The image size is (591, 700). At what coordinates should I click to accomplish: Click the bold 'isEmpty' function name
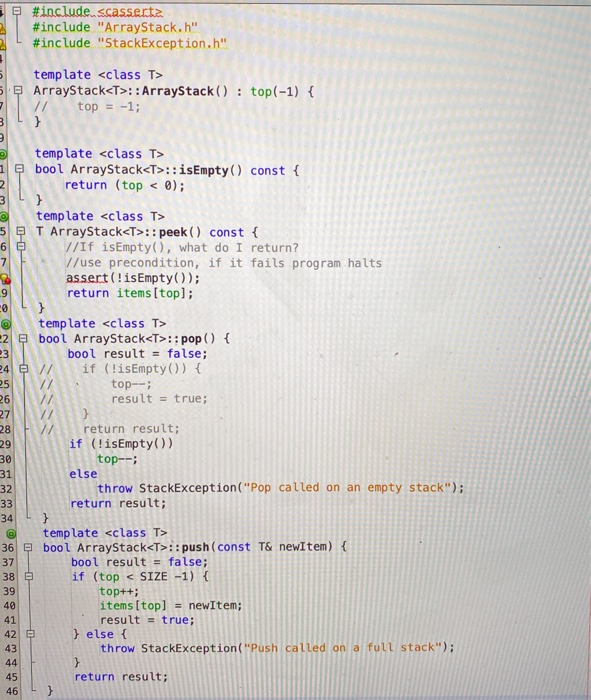click(x=204, y=170)
